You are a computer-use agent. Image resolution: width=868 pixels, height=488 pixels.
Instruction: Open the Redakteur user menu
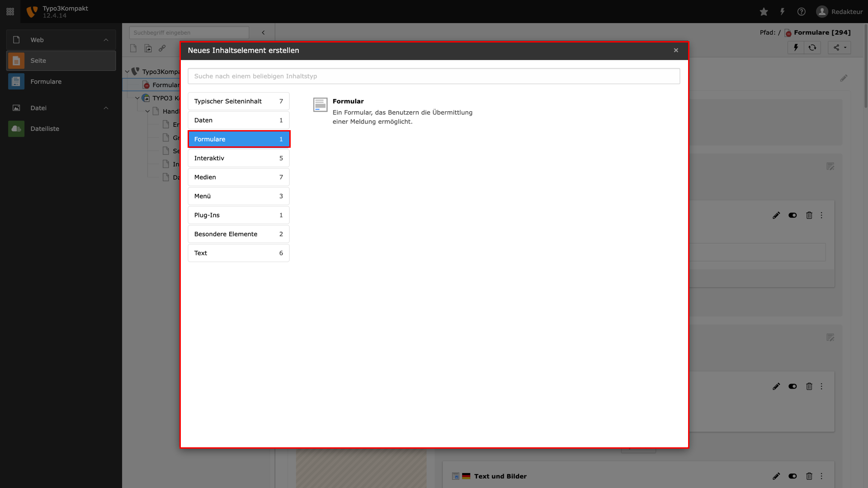[840, 12]
